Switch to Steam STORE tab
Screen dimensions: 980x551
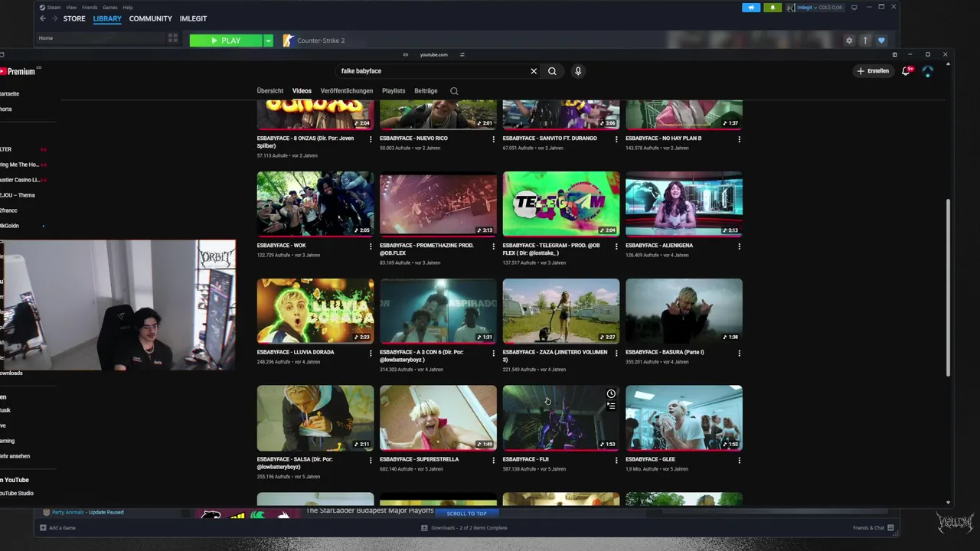(74, 18)
